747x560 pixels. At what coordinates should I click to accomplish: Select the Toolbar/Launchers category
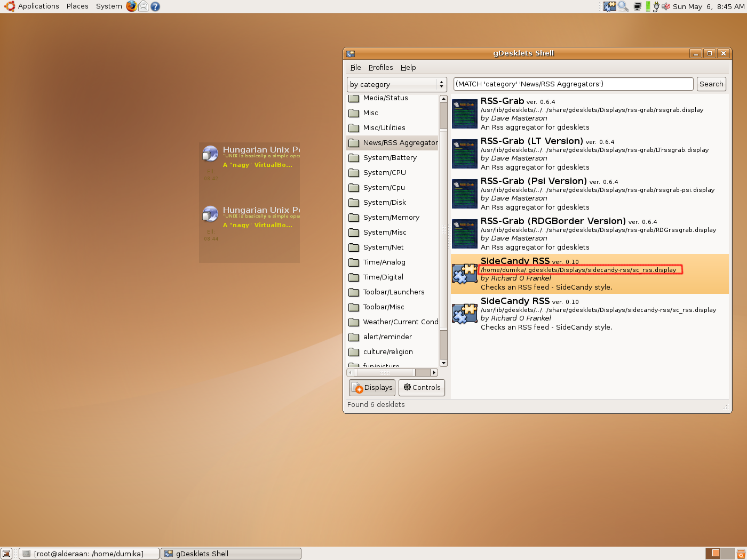click(x=393, y=292)
